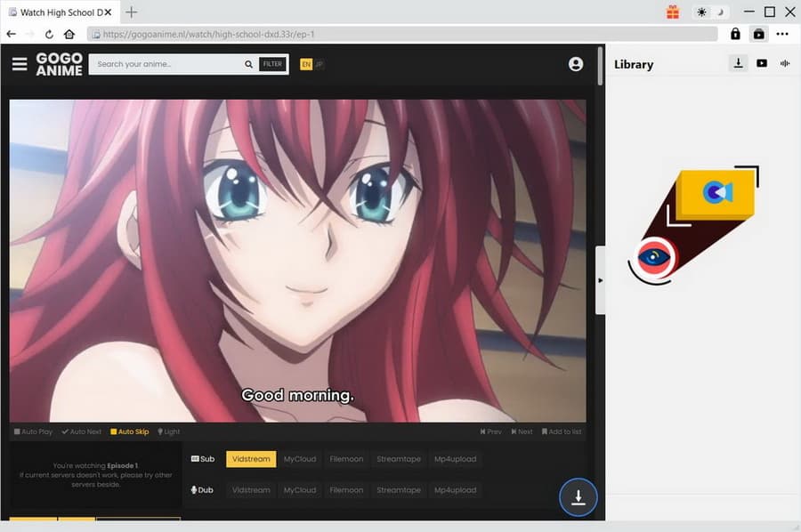The width and height of the screenshot is (801, 532).
Task: Click the round blue download button
Action: (578, 497)
